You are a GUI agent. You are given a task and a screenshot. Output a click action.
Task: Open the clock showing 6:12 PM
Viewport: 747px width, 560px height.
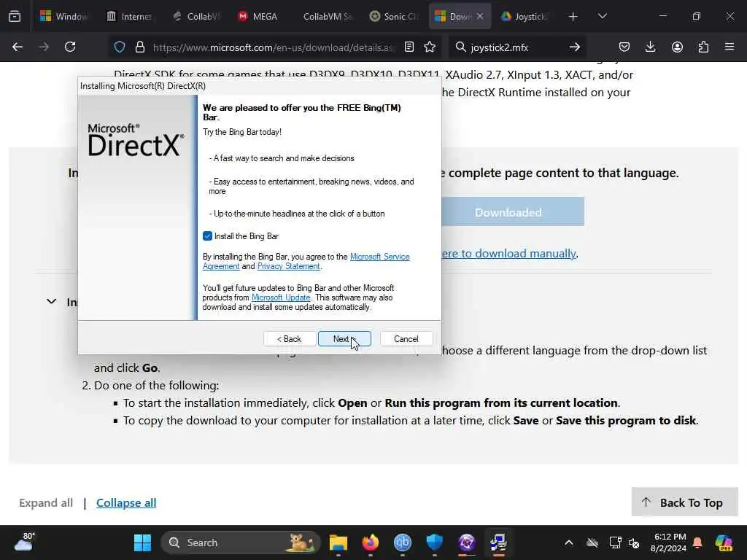coord(668,542)
